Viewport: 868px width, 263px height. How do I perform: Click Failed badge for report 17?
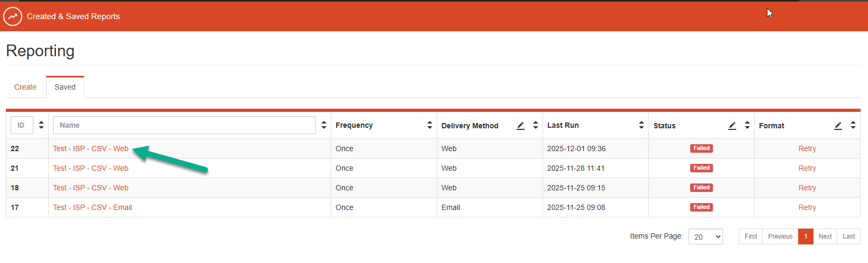[x=701, y=207]
